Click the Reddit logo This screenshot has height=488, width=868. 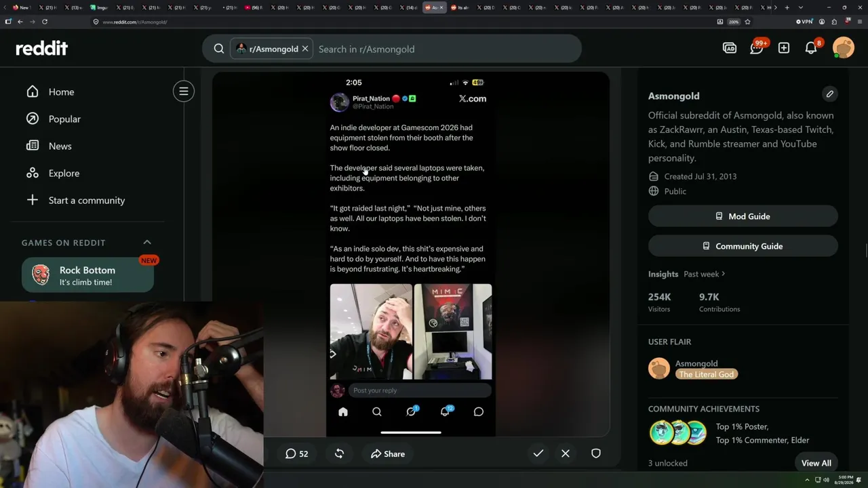click(42, 48)
